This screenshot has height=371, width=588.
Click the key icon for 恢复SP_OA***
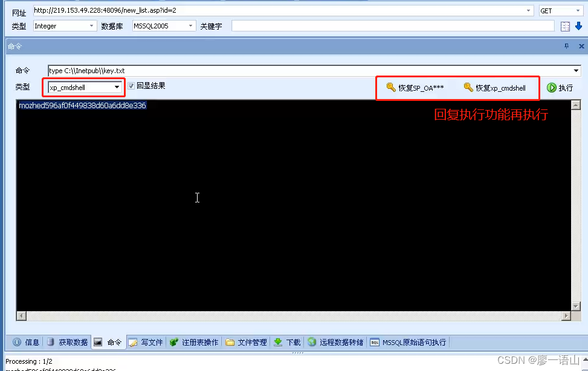pyautogui.click(x=391, y=88)
